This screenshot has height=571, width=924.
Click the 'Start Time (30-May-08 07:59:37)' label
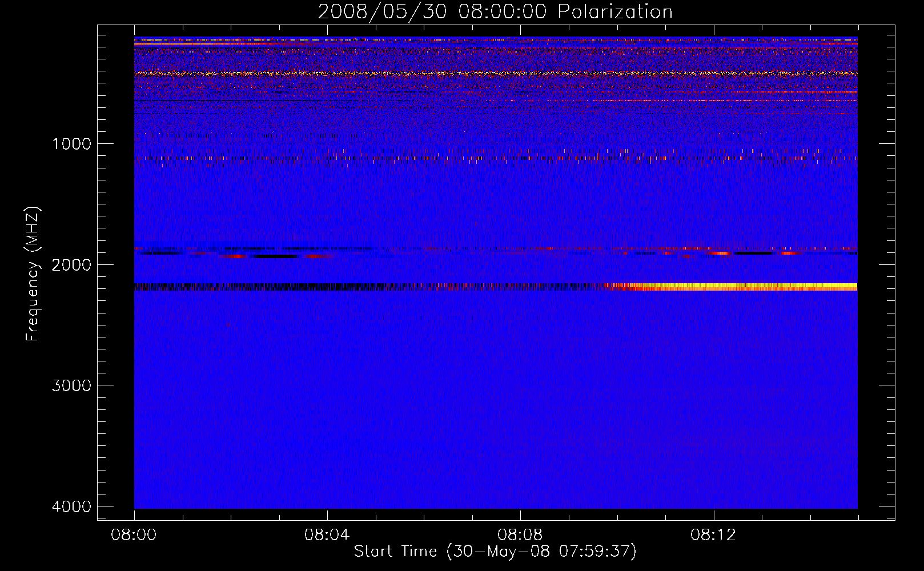(x=495, y=552)
